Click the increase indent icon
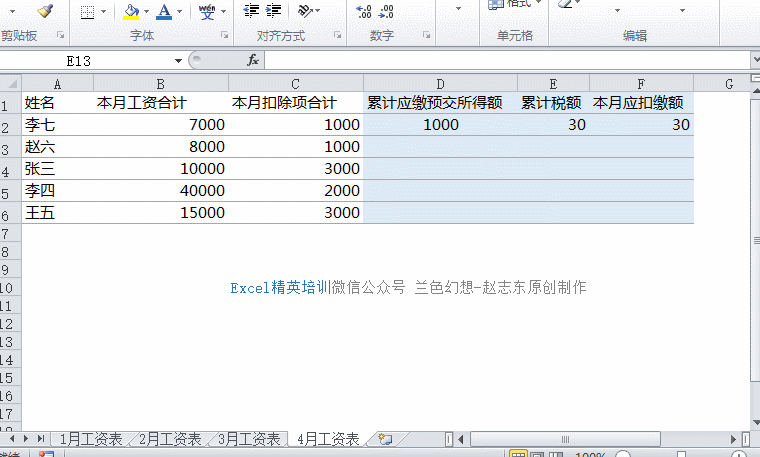 pos(273,11)
